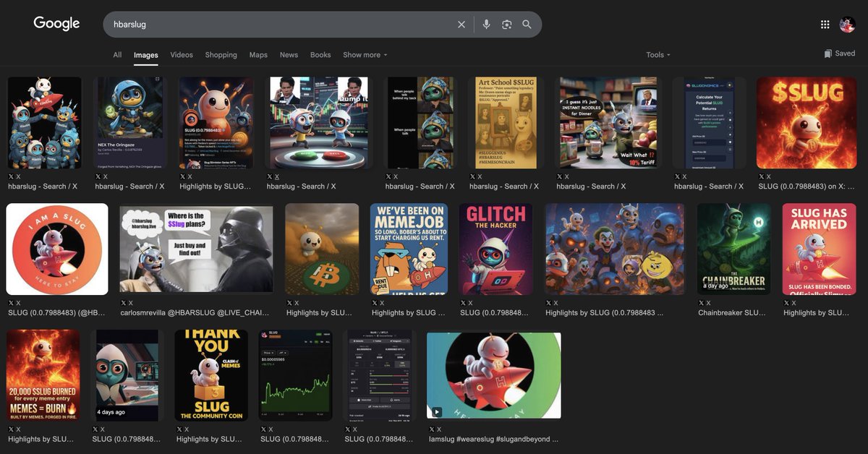
Task: Open the Art School $SLUG image
Action: click(x=506, y=123)
